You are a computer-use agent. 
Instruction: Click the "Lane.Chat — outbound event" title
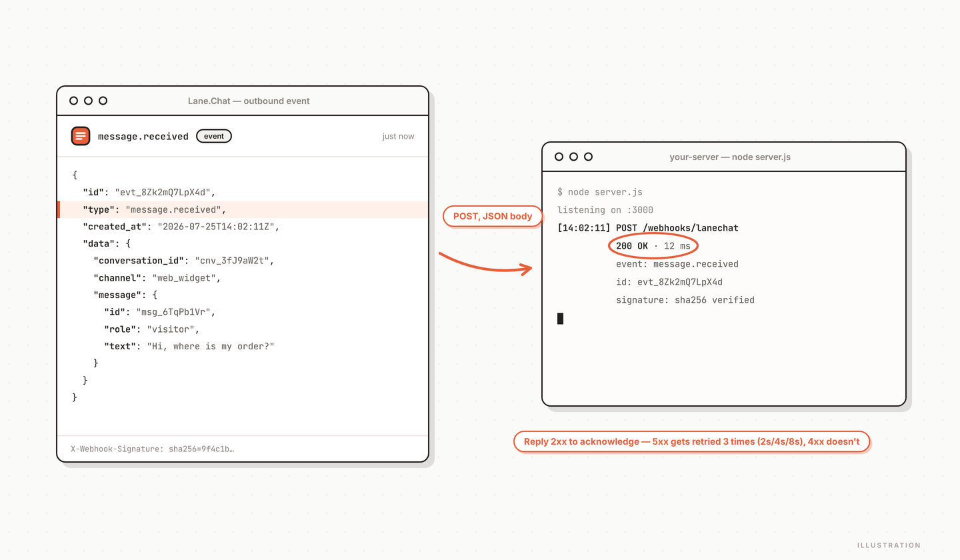pos(249,101)
